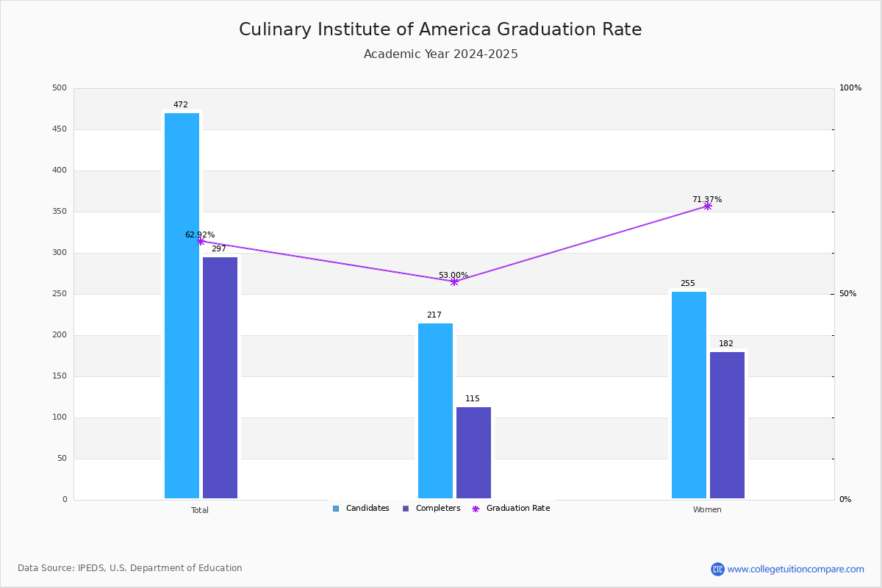Click the Total completers bar labeled 297
This screenshot has width=882, height=588.
220,378
